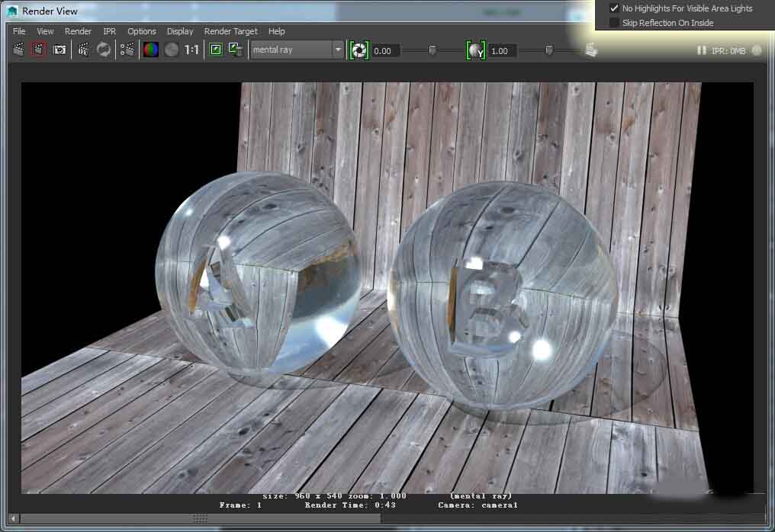Click the Keep Image icon
The image size is (775, 532).
tap(216, 50)
